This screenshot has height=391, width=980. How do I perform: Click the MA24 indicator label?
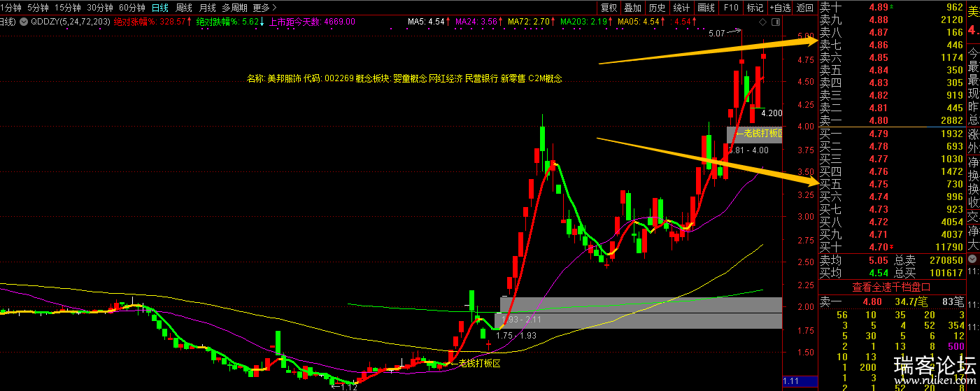pos(478,22)
